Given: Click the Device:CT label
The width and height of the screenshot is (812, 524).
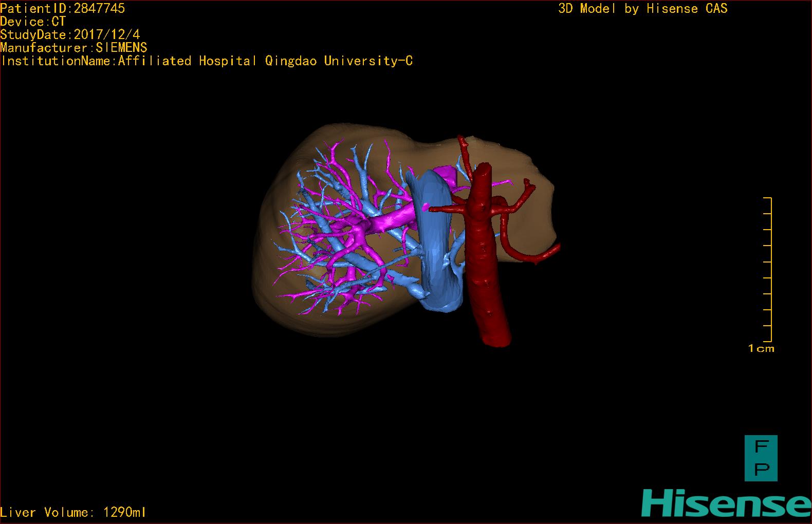Looking at the screenshot, I should 33,22.
